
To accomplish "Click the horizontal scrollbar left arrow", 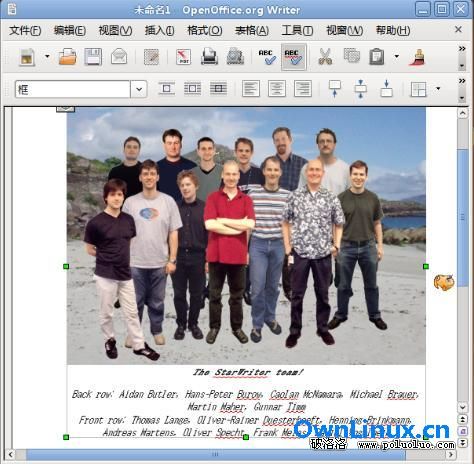I will 11,454.
